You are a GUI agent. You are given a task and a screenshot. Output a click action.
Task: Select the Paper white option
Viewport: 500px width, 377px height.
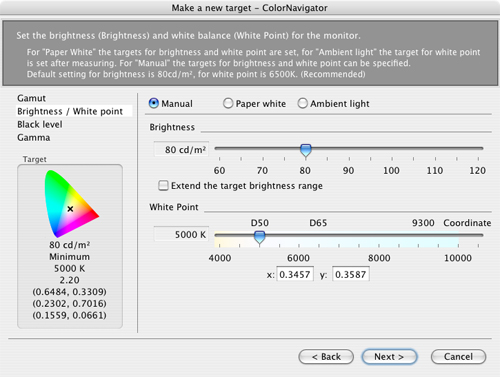pyautogui.click(x=228, y=103)
